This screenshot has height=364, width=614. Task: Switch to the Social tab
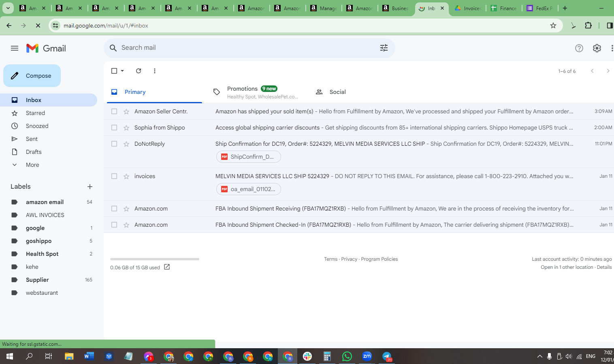(337, 92)
